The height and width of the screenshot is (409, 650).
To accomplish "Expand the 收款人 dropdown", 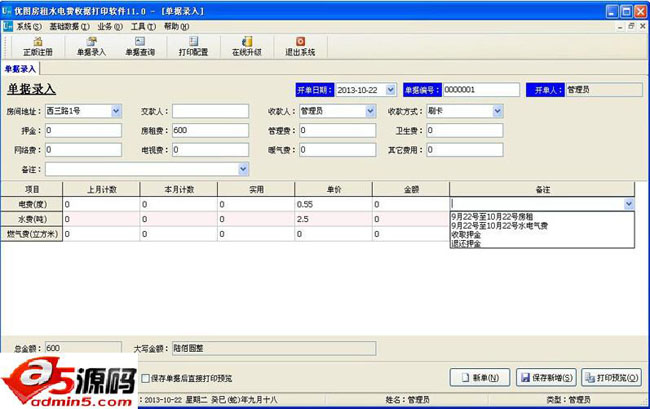I will [x=370, y=111].
